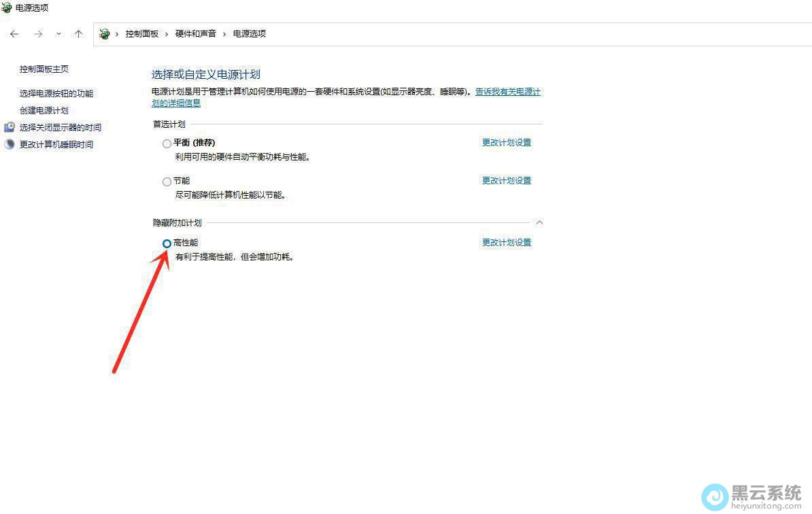Click 选择电源按钮的功能 sidebar link
Image resolution: width=812 pixels, height=514 pixels.
pyautogui.click(x=56, y=94)
